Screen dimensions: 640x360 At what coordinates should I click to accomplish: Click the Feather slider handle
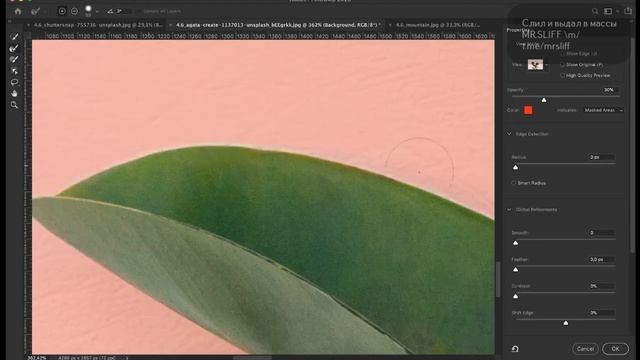pyautogui.click(x=516, y=270)
